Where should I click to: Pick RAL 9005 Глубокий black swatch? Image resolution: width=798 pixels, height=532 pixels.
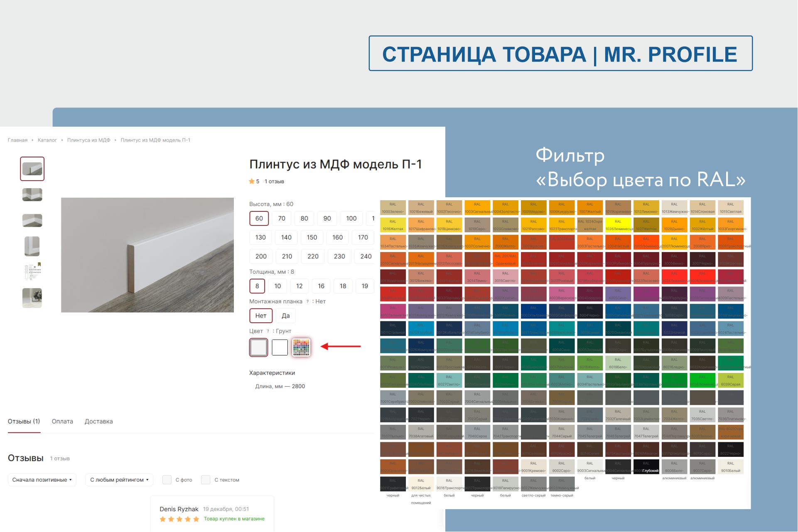click(646, 467)
